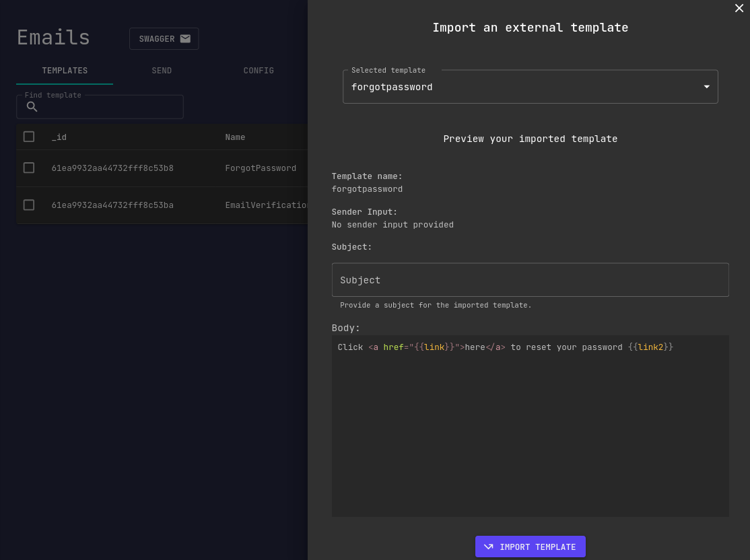
Task: Open the forgotpassword template combo box
Action: [530, 87]
